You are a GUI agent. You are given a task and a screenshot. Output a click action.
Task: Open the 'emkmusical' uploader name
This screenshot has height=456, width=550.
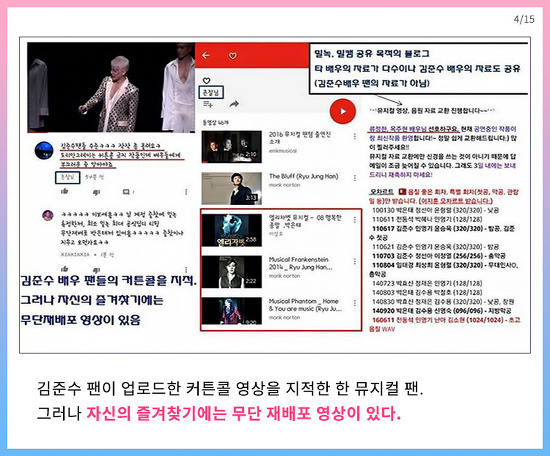point(283,151)
